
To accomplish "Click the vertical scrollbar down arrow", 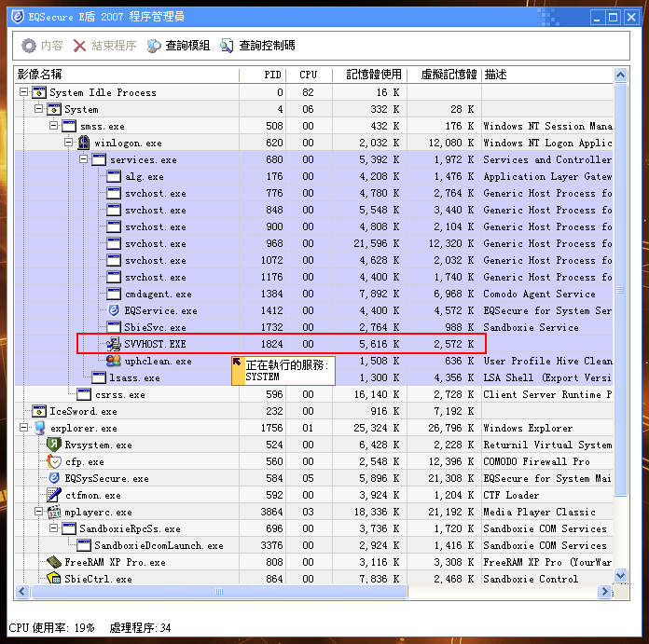I will pos(620,575).
